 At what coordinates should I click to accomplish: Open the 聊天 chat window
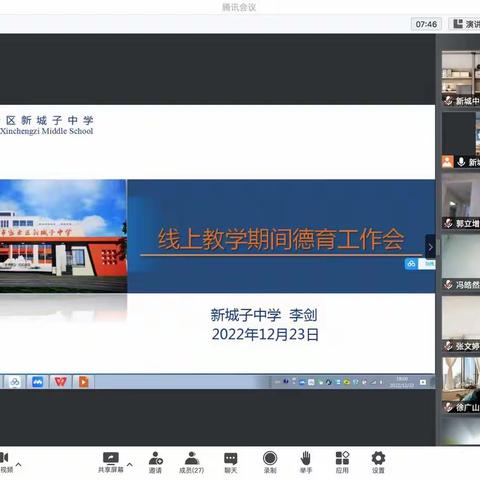(x=230, y=462)
